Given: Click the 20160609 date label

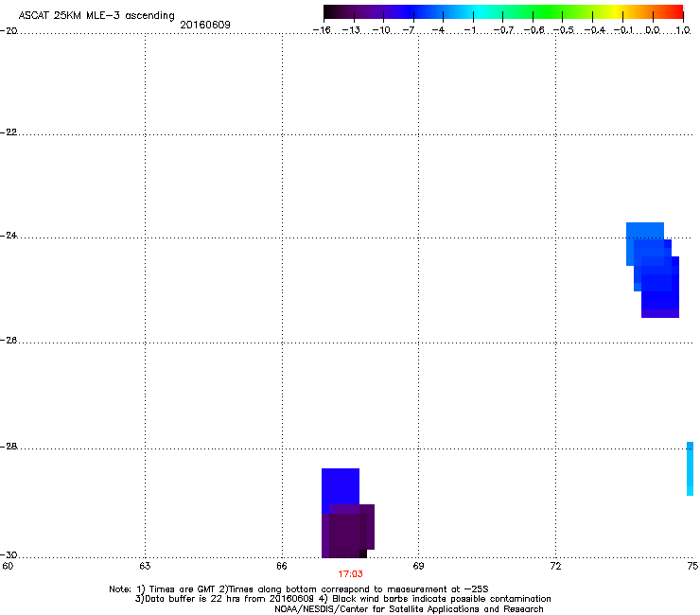Looking at the screenshot, I should 205,25.
